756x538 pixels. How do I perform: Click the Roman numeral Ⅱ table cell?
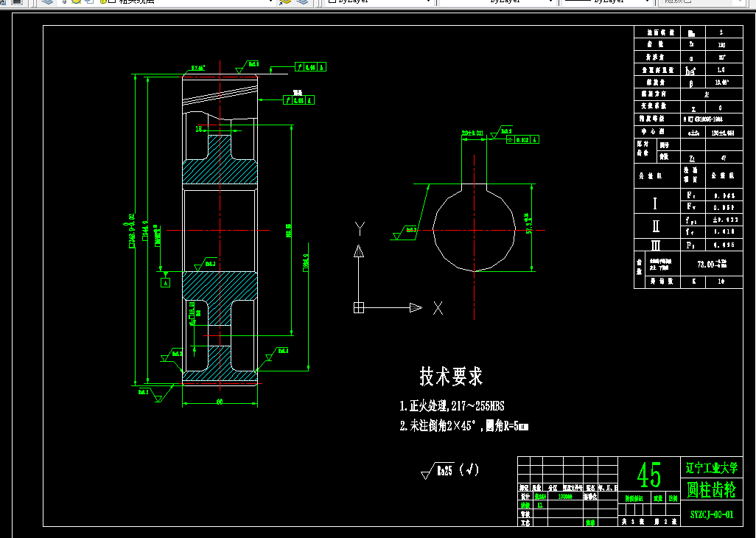(657, 226)
